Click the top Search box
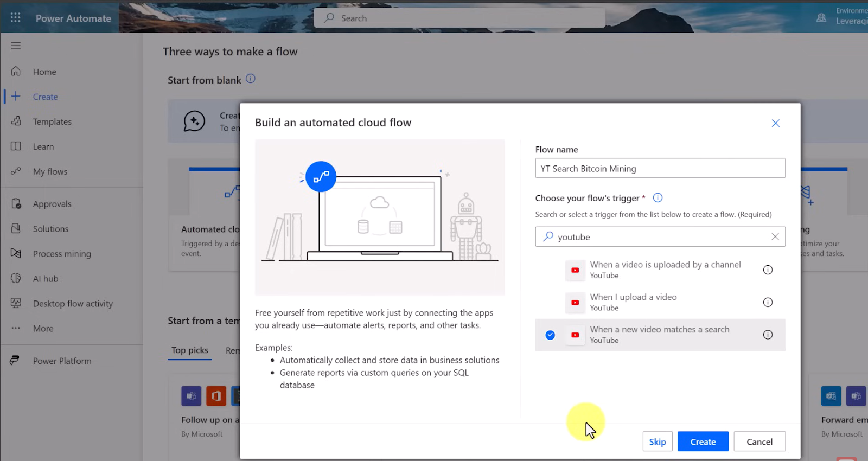 click(459, 18)
